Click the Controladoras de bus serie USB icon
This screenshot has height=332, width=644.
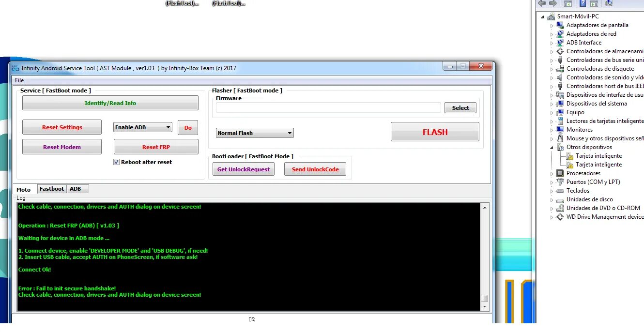pyautogui.click(x=560, y=60)
